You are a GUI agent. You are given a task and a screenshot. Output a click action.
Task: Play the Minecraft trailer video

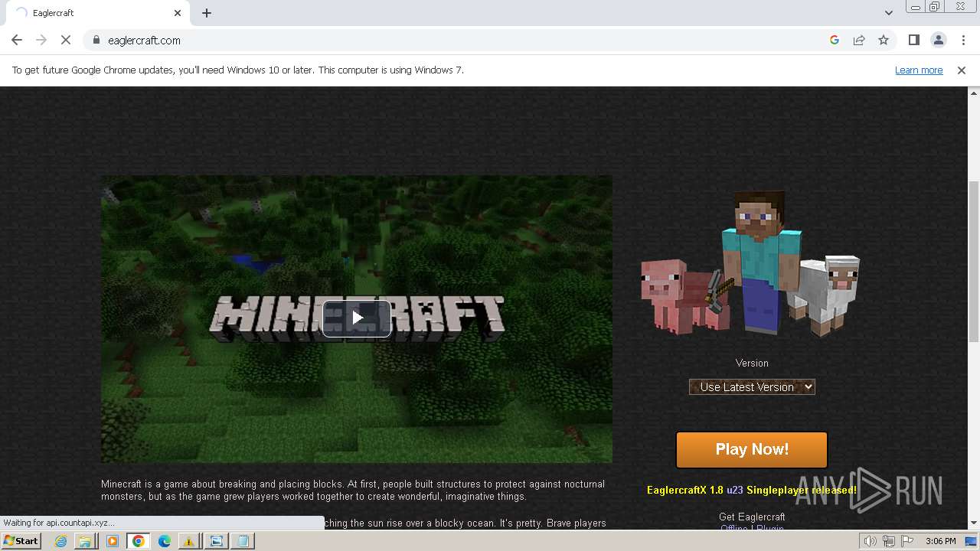click(357, 318)
